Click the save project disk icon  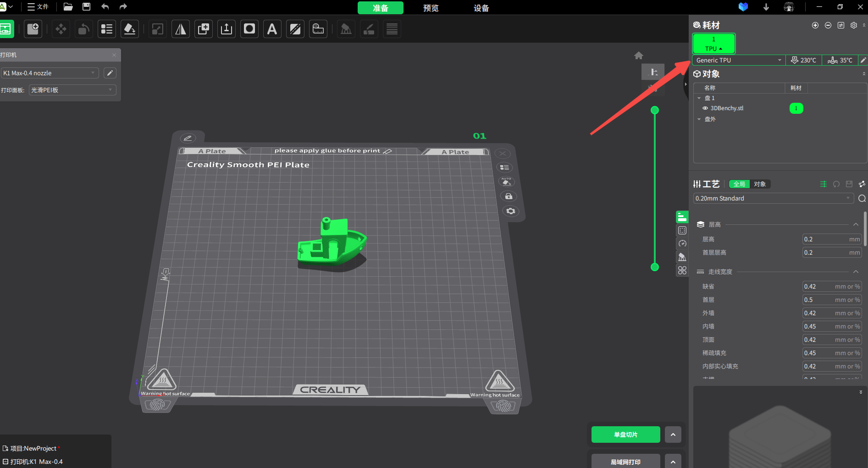(x=86, y=7)
